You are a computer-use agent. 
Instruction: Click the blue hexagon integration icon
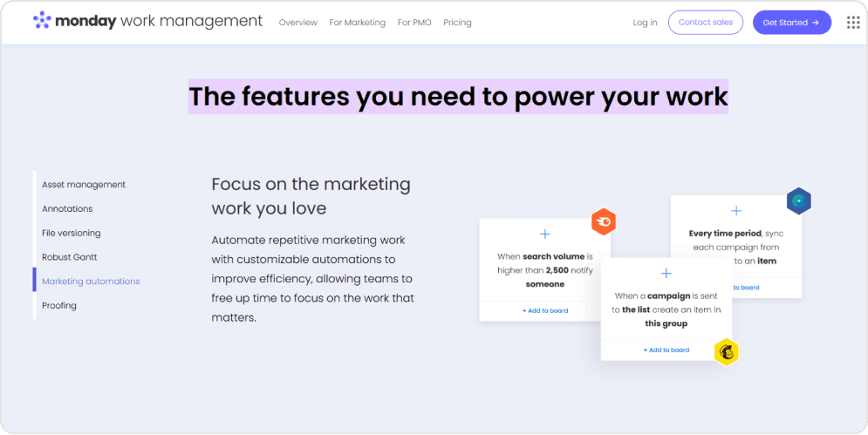click(799, 201)
